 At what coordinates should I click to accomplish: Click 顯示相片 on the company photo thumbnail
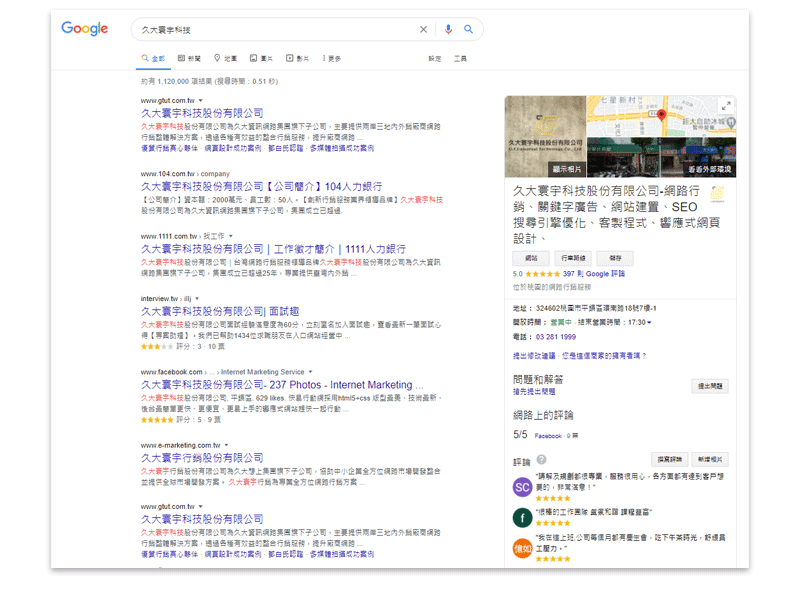point(566,169)
